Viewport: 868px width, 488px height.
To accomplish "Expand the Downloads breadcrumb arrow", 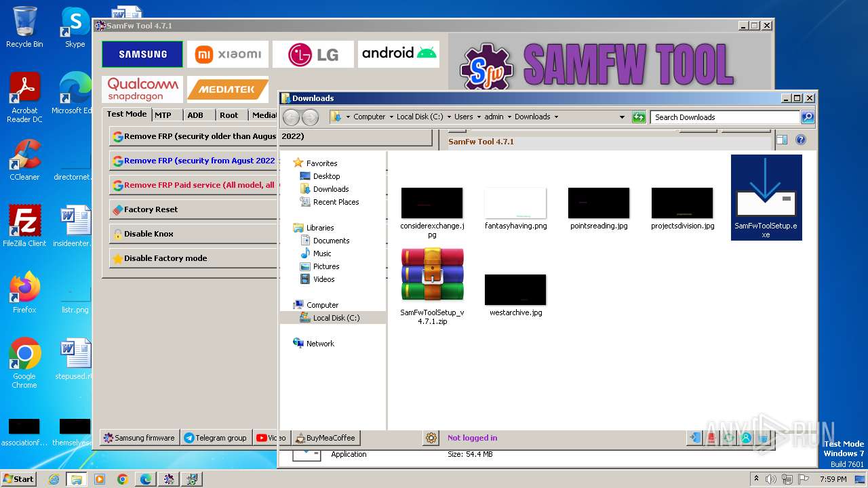I will pos(556,117).
